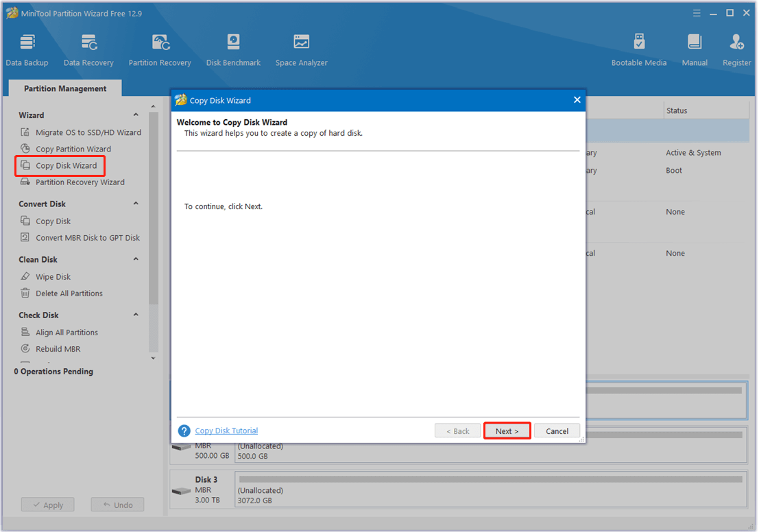Click the Back button in wizard
The image size is (759, 532).
coord(457,431)
